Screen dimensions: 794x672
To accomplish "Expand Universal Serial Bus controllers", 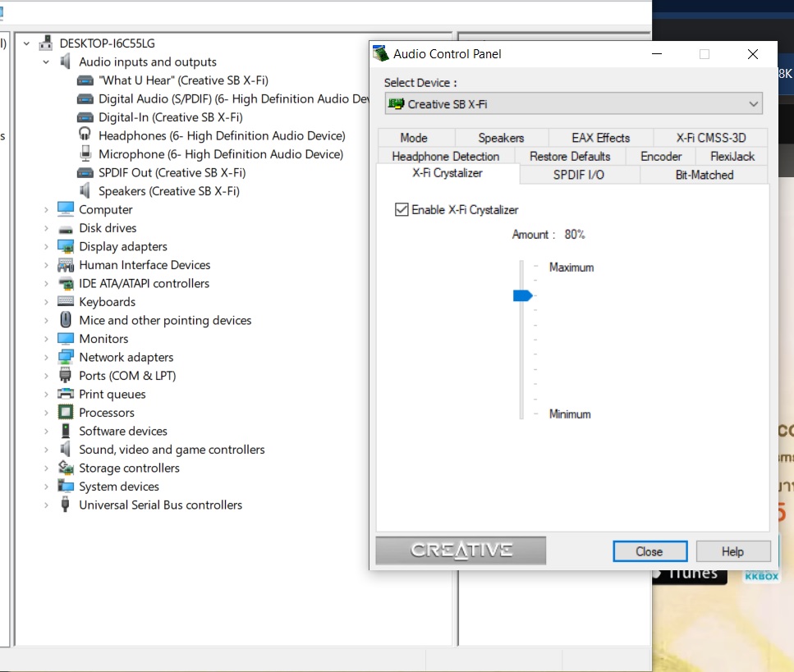I will tap(46, 505).
